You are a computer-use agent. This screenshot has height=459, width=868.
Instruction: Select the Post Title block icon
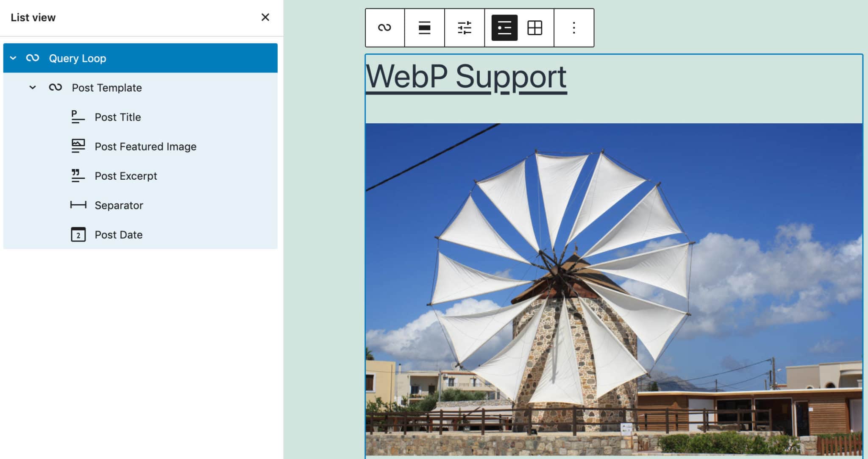(78, 117)
